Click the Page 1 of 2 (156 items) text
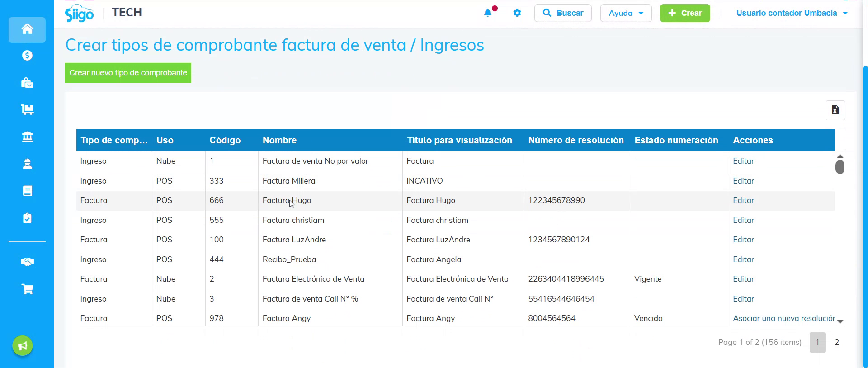868x368 pixels. pos(759,342)
